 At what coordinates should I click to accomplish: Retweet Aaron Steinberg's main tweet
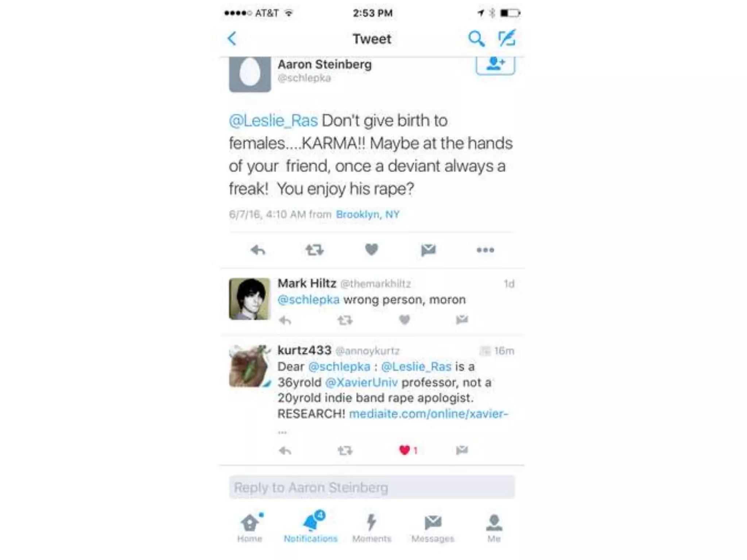[314, 250]
